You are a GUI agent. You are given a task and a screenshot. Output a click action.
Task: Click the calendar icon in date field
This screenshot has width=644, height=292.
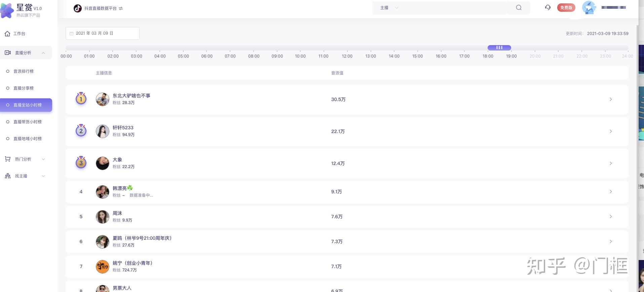pos(71,33)
